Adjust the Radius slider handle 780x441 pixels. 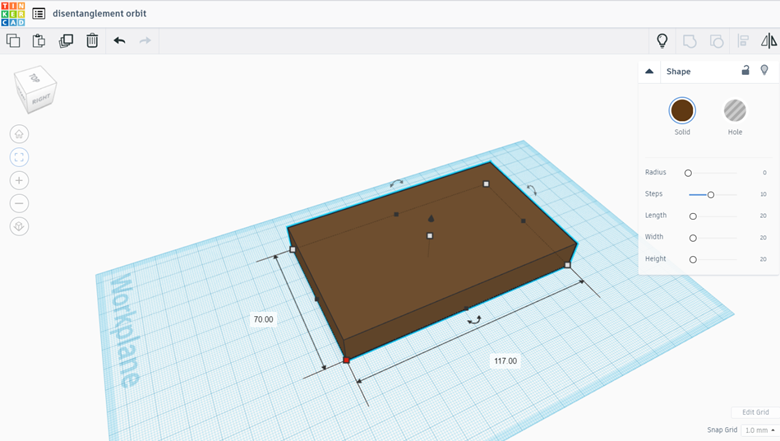(x=688, y=173)
